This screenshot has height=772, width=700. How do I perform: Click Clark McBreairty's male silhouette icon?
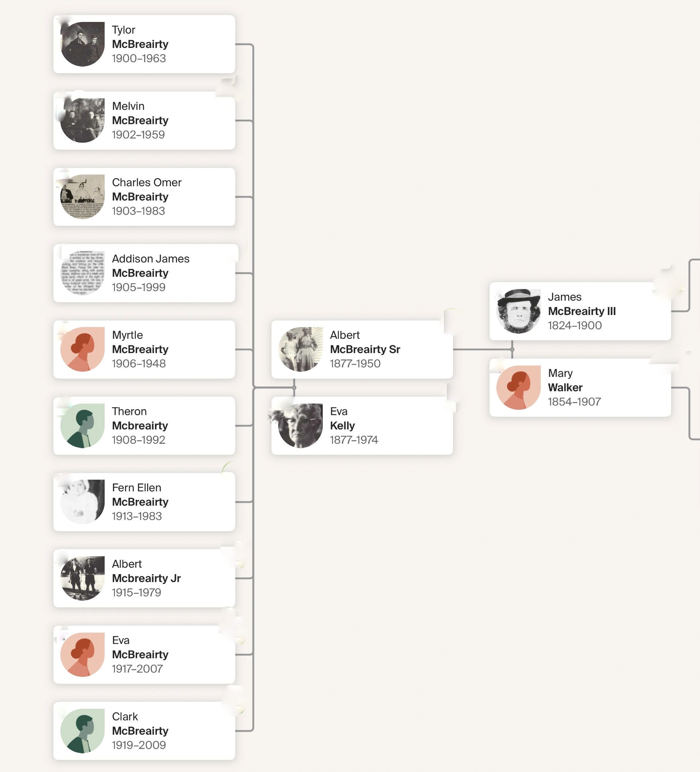tap(82, 731)
